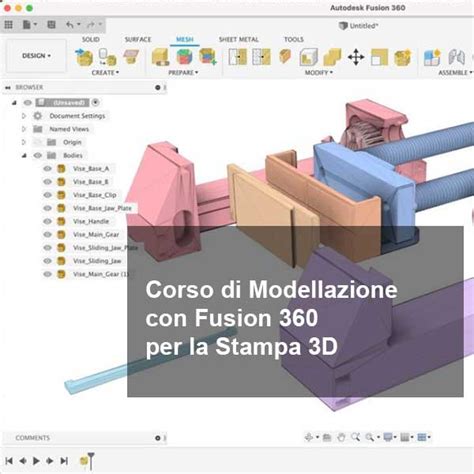474x474 pixels.
Task: Click the Tessellate icon in Create
Action: (107, 57)
